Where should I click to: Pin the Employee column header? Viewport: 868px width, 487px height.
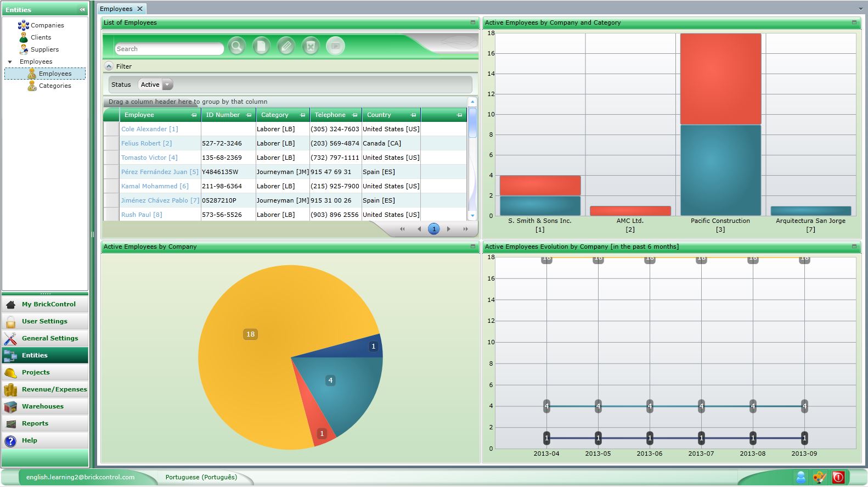click(194, 115)
